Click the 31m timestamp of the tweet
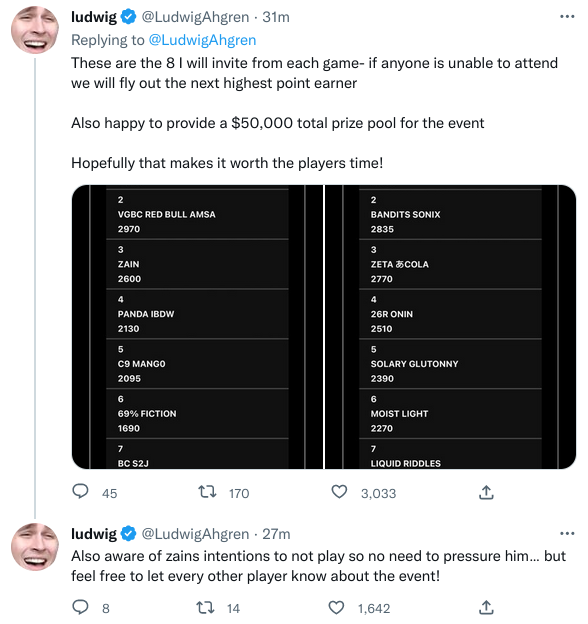The height and width of the screenshot is (624, 588). coord(276,17)
